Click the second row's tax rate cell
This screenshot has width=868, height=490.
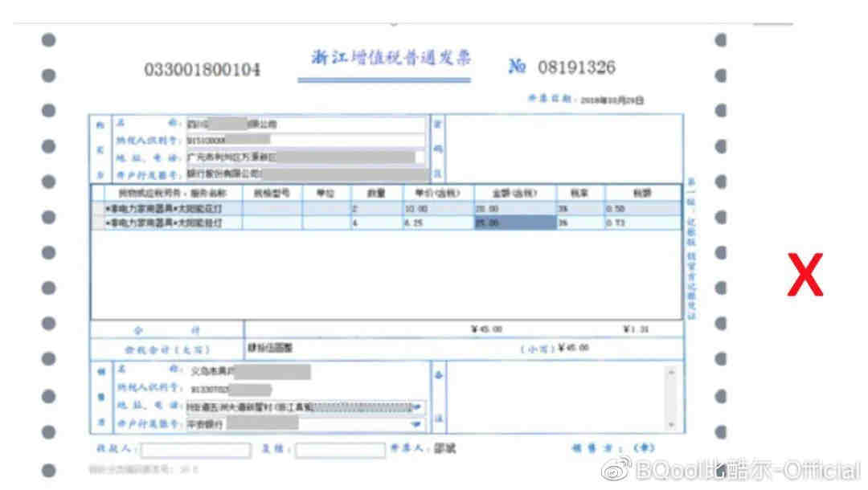580,223
